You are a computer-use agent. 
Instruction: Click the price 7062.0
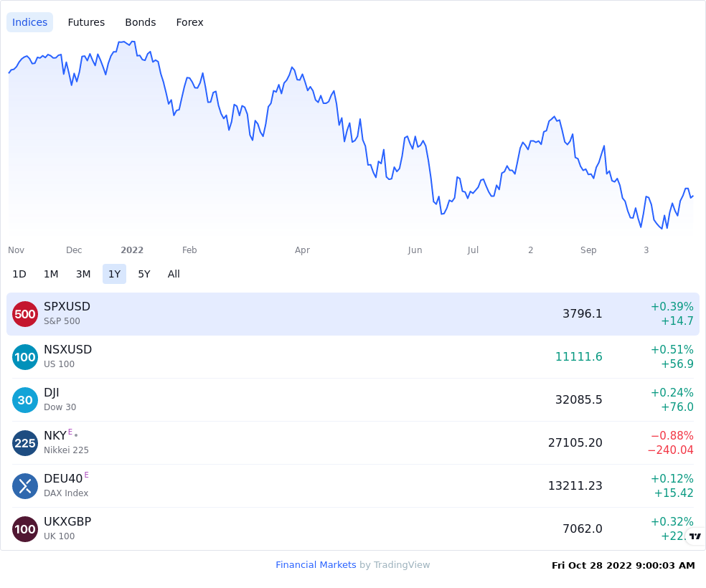pos(582,528)
